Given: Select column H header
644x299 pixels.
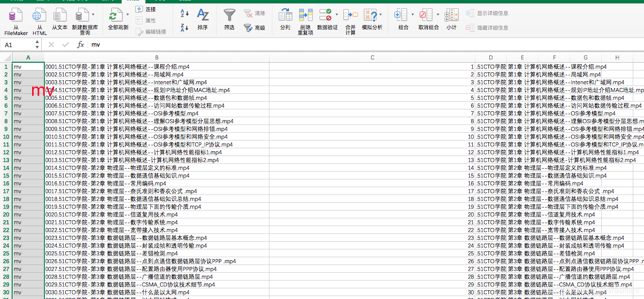Looking at the screenshot, I should [x=617, y=57].
